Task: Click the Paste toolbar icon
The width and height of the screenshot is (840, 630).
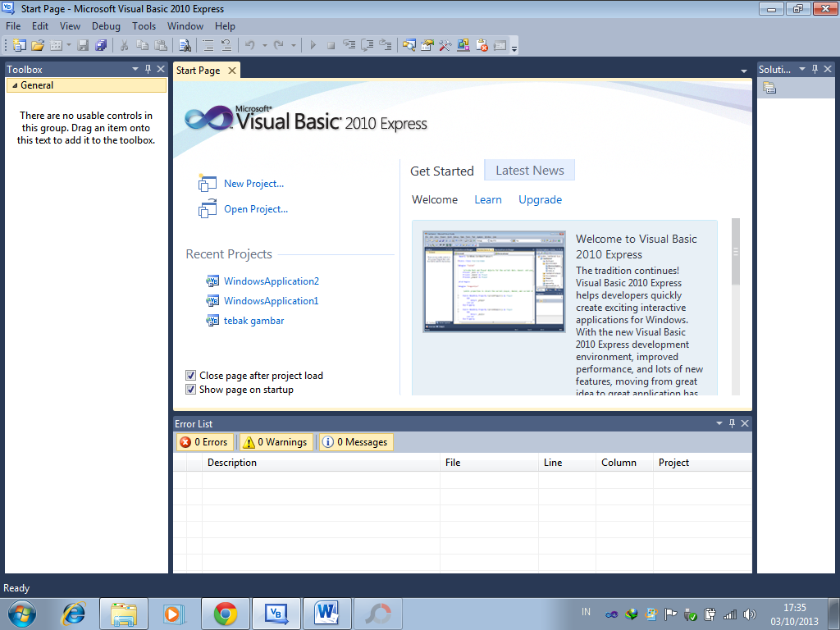Action: [x=161, y=46]
